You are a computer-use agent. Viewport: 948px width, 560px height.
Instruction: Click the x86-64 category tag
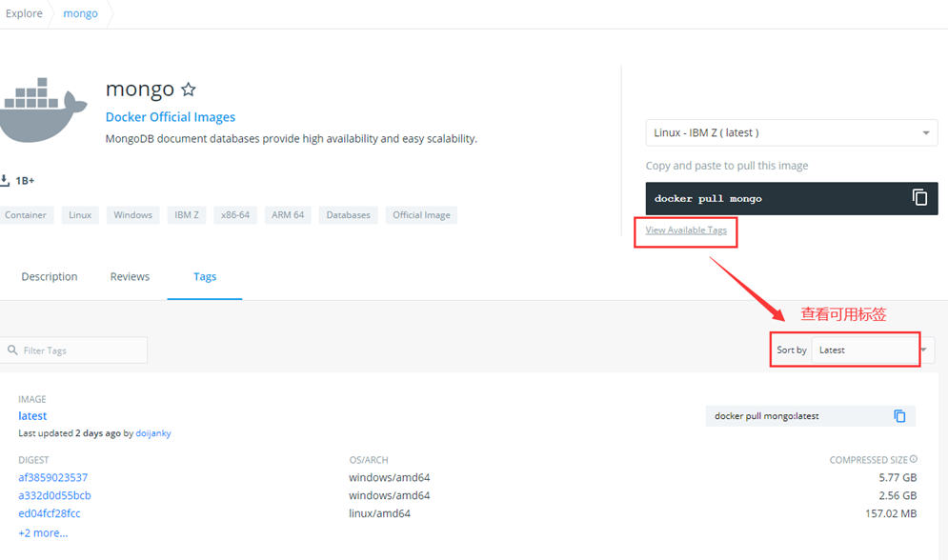click(x=235, y=215)
